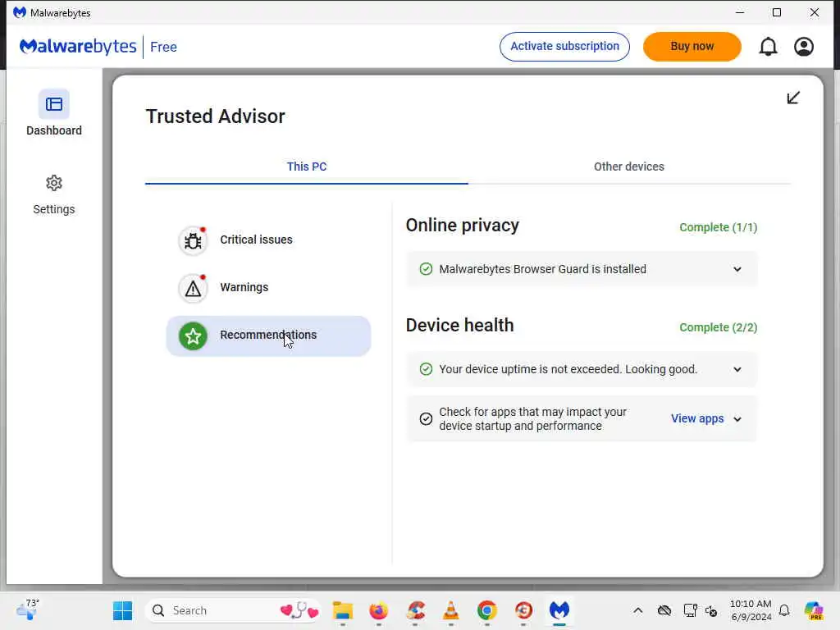
Task: Click the Malwarebytes taskbar icon
Action: click(559, 610)
